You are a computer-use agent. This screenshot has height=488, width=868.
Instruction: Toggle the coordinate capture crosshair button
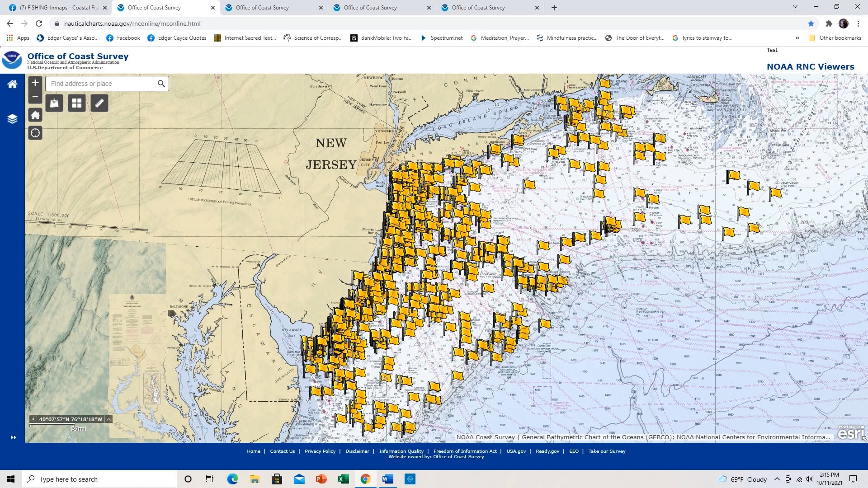click(x=34, y=419)
